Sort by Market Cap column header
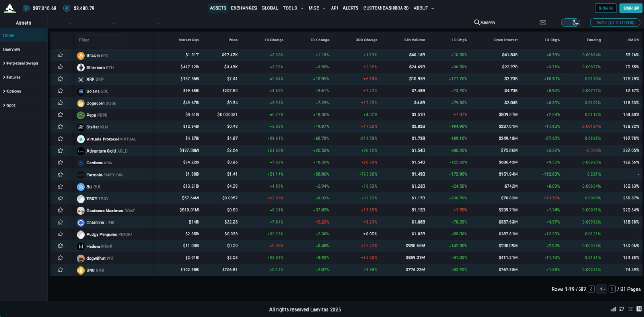Screen dimensions: 644x317 [188, 40]
